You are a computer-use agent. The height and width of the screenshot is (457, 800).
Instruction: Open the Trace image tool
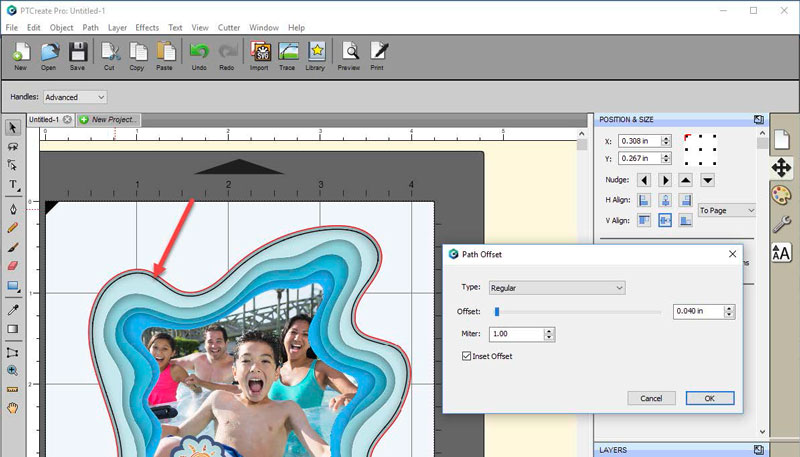pos(288,56)
